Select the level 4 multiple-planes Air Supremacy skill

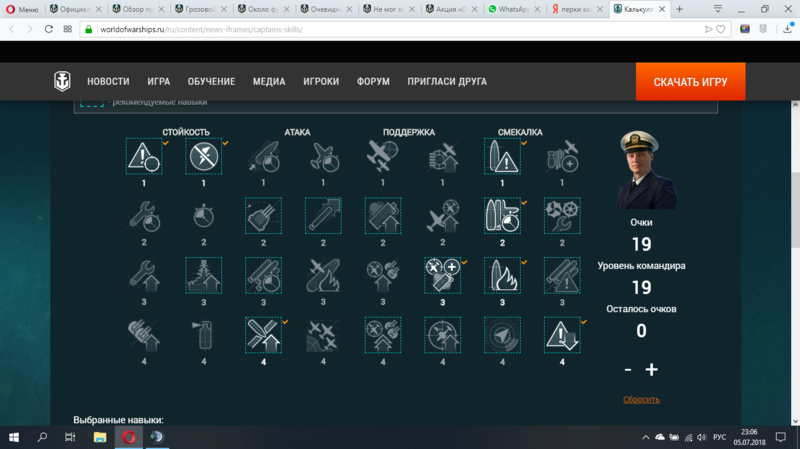coord(323,335)
